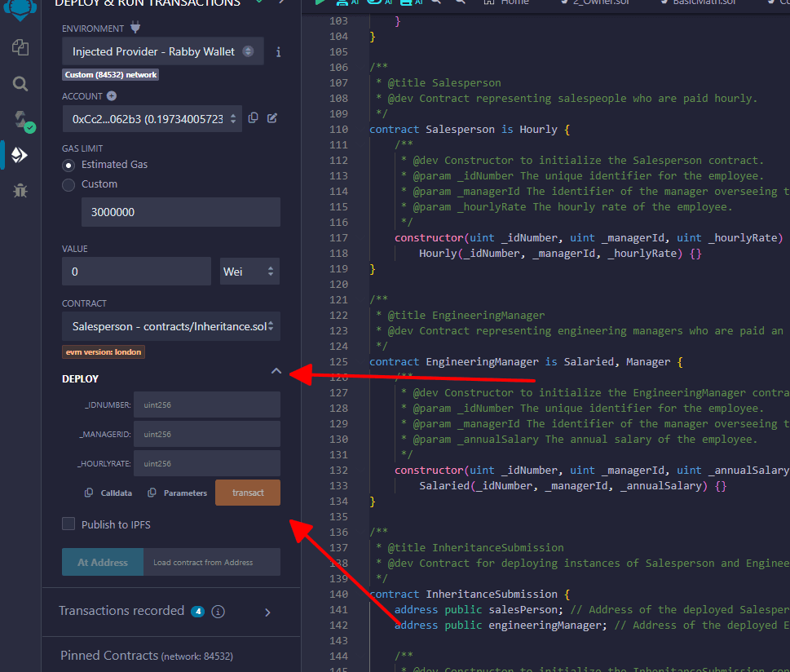The width and height of the screenshot is (790, 672).
Task: Click the Parameters label button
Action: tap(185, 493)
